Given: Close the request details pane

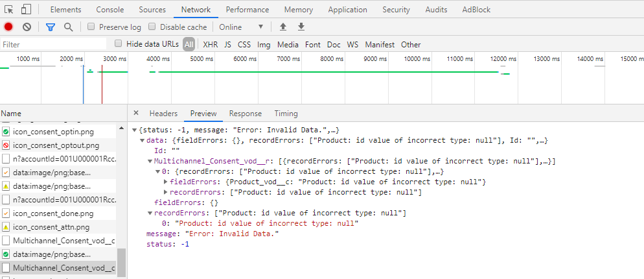Looking at the screenshot, I should pos(136,113).
